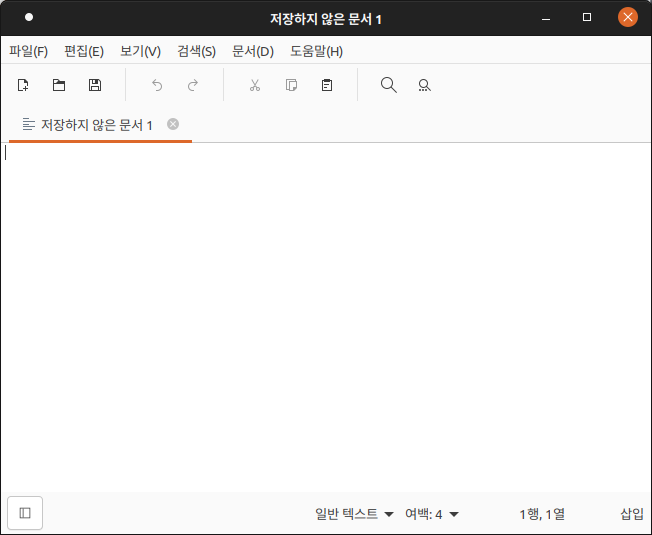The width and height of the screenshot is (652, 535).
Task: Click the New Document toolbar icon
Action: [x=23, y=85]
